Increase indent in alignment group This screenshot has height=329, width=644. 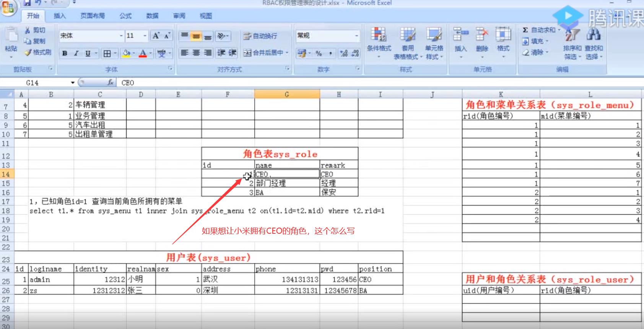point(233,53)
